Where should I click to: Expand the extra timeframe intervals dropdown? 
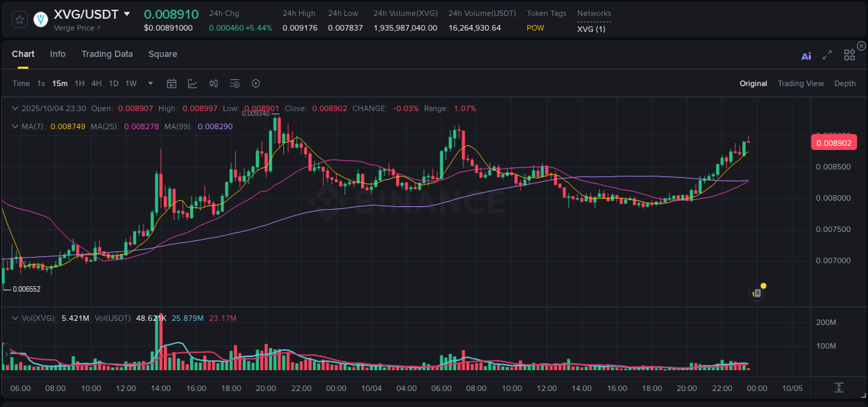pyautogui.click(x=149, y=83)
